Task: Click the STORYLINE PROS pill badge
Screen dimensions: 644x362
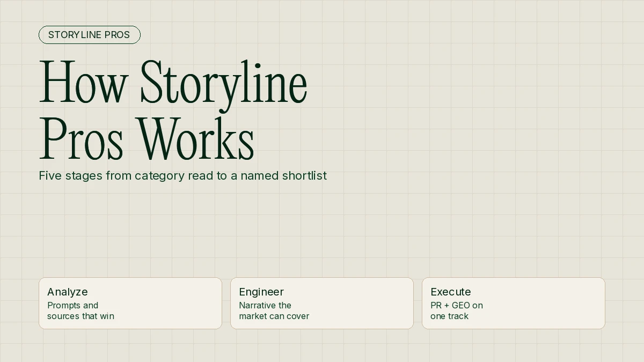Action: [x=90, y=35]
